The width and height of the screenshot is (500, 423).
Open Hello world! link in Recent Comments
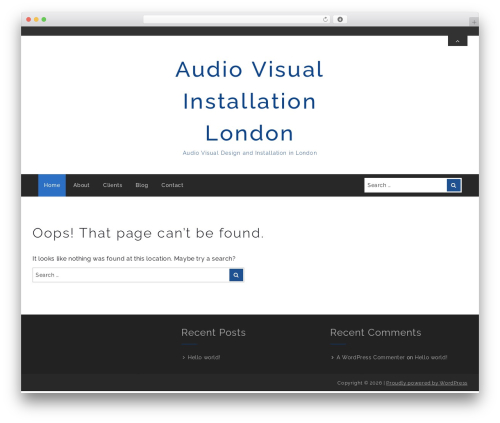(x=431, y=357)
